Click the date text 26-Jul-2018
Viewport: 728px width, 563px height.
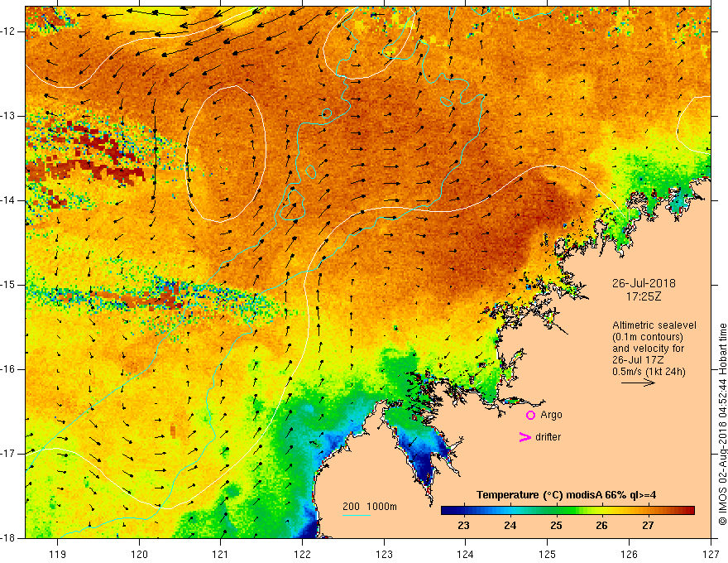click(644, 283)
